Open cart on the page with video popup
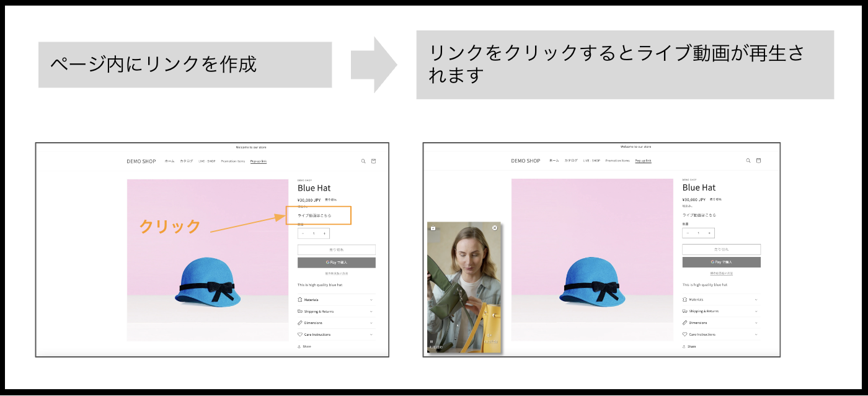868x396 pixels. tap(758, 161)
